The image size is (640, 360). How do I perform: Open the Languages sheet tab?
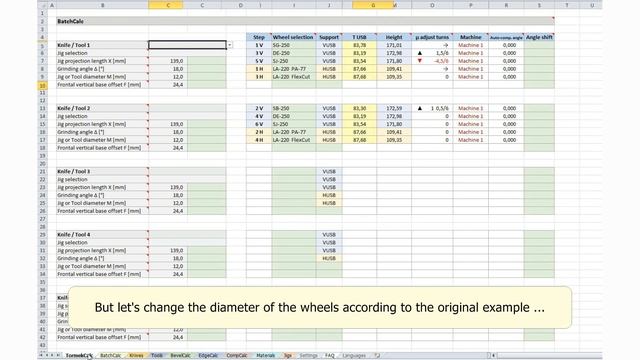click(x=354, y=356)
